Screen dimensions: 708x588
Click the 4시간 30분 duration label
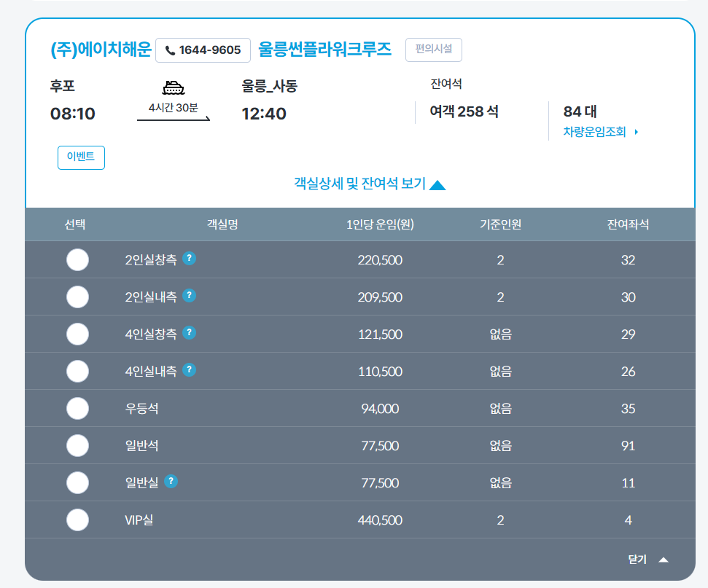(174, 108)
